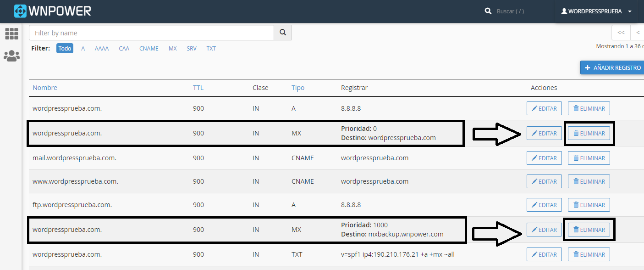Screen dimensions: 644x270
Task: Delete the mxbackup.wnpower.com MX record
Action: point(589,230)
